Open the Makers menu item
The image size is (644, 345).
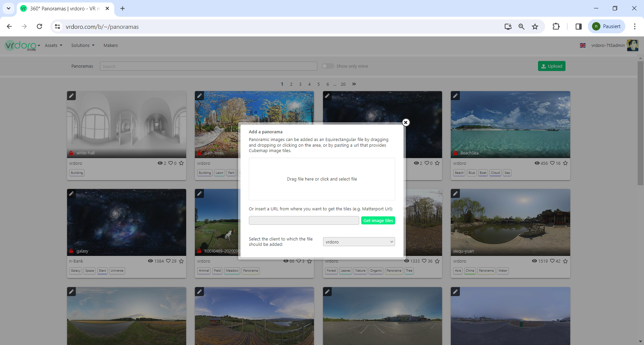(x=110, y=46)
